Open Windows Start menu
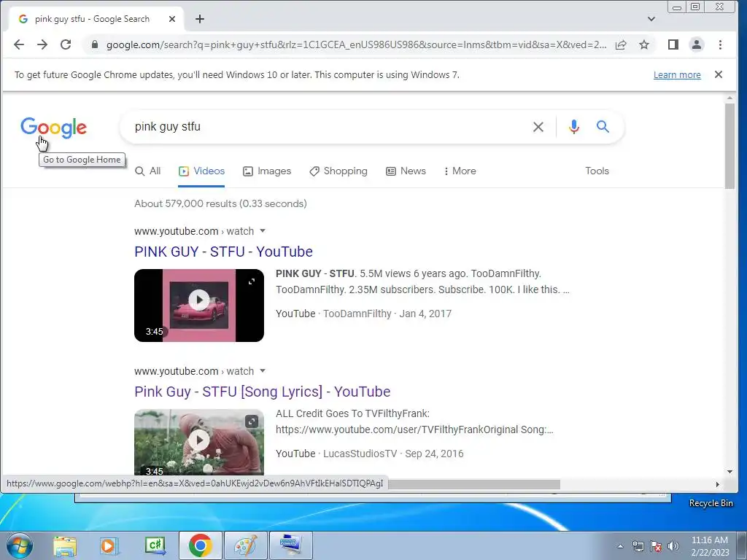The image size is (747, 560). 19,545
